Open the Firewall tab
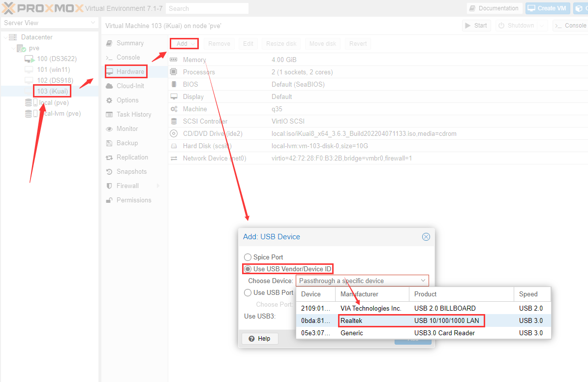The height and width of the screenshot is (382, 588). click(x=134, y=186)
